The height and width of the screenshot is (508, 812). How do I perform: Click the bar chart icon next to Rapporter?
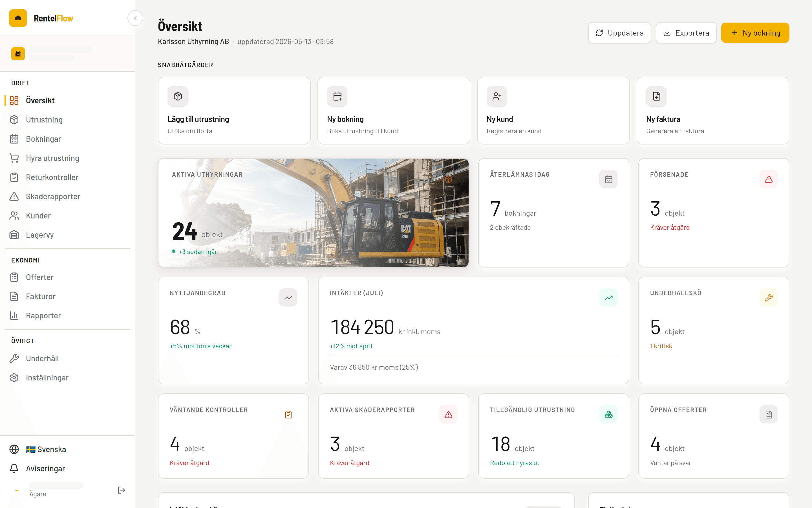point(14,316)
